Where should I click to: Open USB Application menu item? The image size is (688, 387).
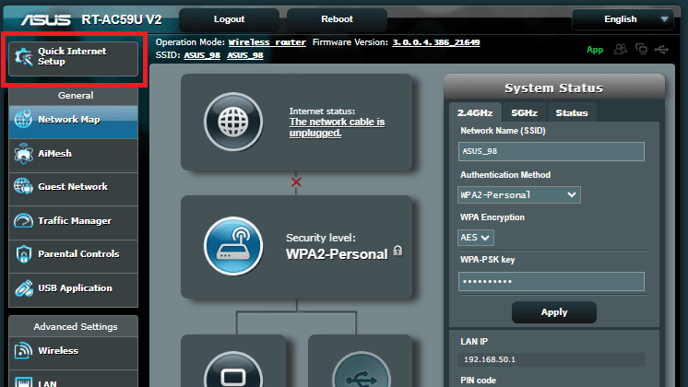(x=73, y=290)
